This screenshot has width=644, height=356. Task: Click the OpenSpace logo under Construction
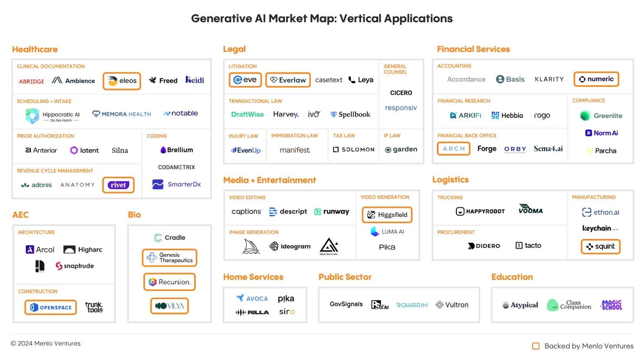pyautogui.click(x=51, y=307)
